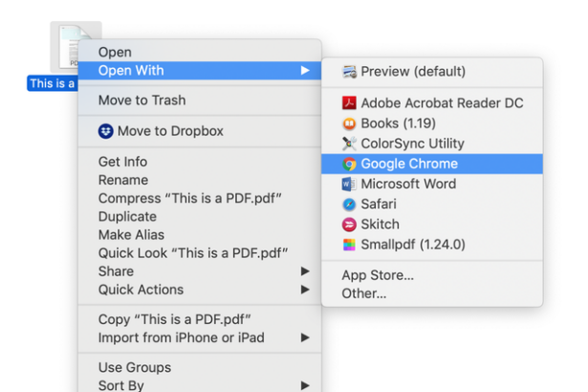Click the Safari compass icon
588x392 pixels.
coord(349,205)
